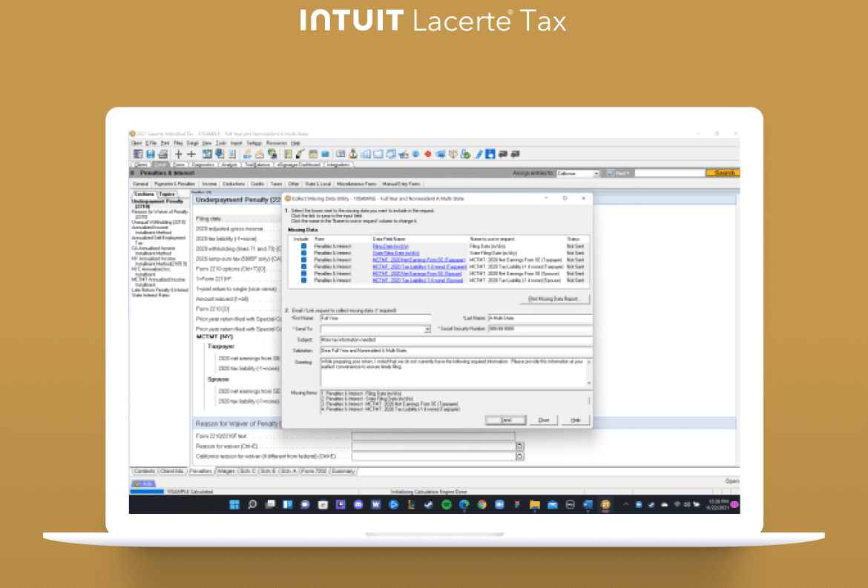Viewport: 868px width, 588px height.
Task: Open Assign entries to California dropdown
Action: pos(596,173)
